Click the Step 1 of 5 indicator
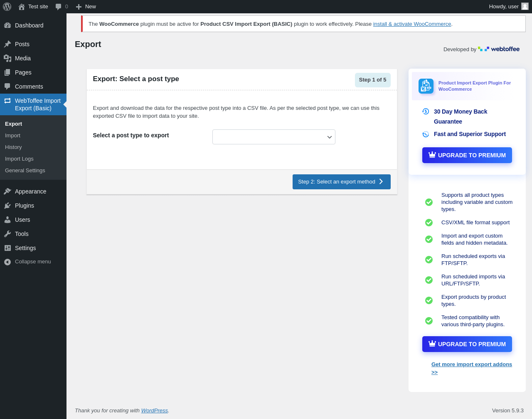The image size is (532, 419). [x=373, y=80]
